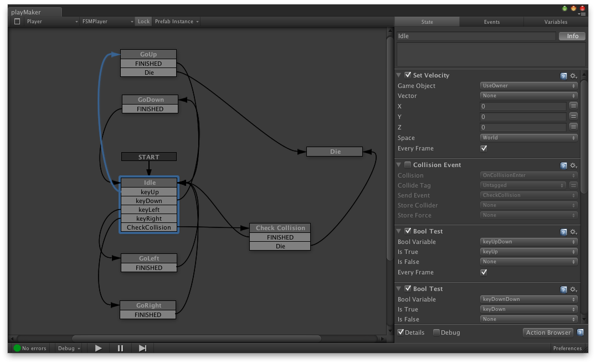The width and height of the screenshot is (596, 364).
Task: Disable the Set Velocity action checkbox
Action: click(408, 75)
